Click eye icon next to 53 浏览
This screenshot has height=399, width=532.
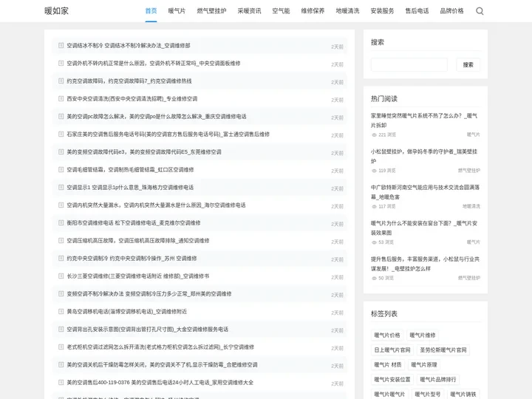pyautogui.click(x=374, y=242)
